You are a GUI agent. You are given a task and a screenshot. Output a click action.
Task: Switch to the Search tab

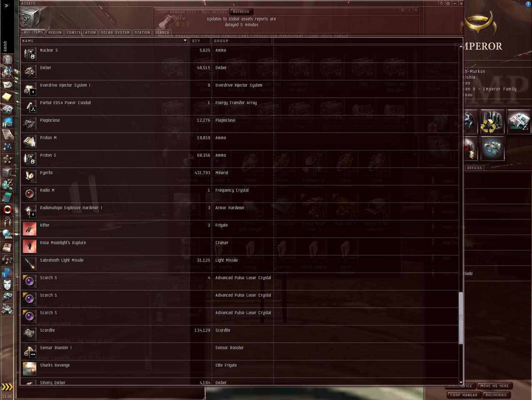point(162,32)
